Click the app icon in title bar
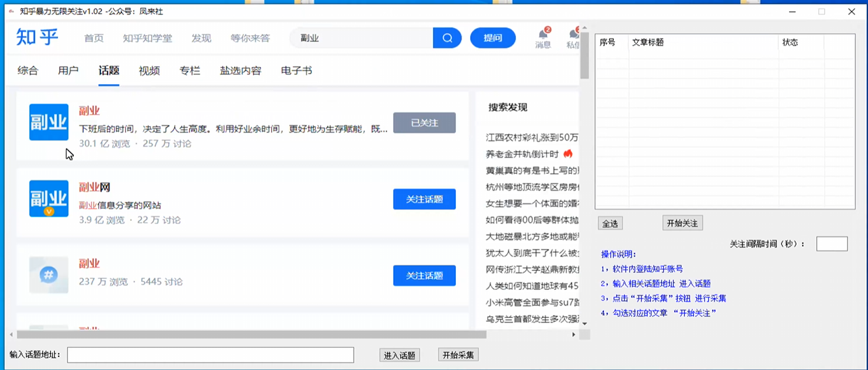Image resolution: width=868 pixels, height=370 pixels. click(11, 12)
